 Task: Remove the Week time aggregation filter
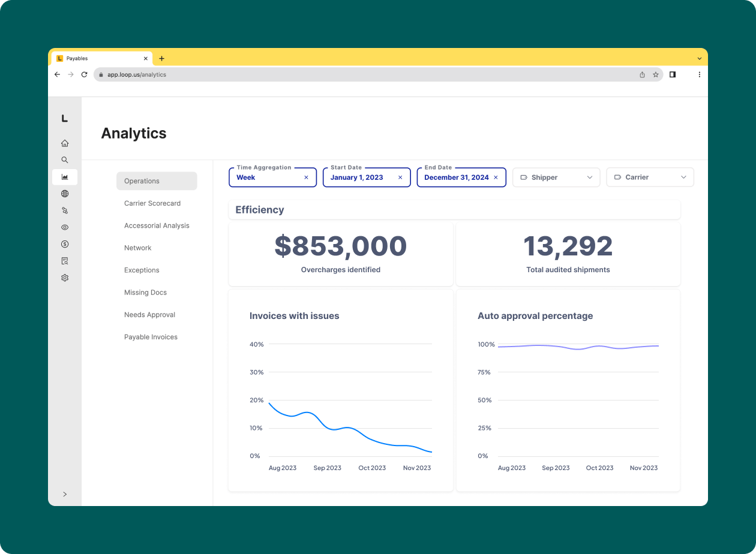tap(306, 177)
